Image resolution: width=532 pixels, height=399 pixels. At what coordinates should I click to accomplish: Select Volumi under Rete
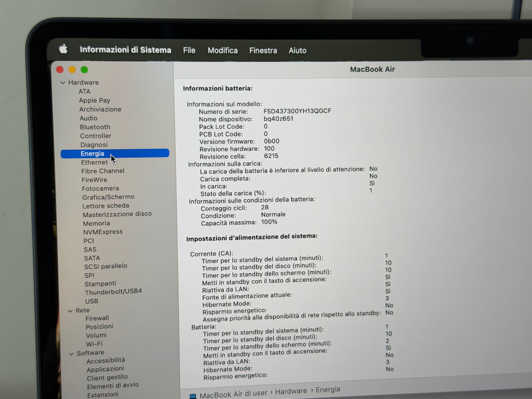96,335
